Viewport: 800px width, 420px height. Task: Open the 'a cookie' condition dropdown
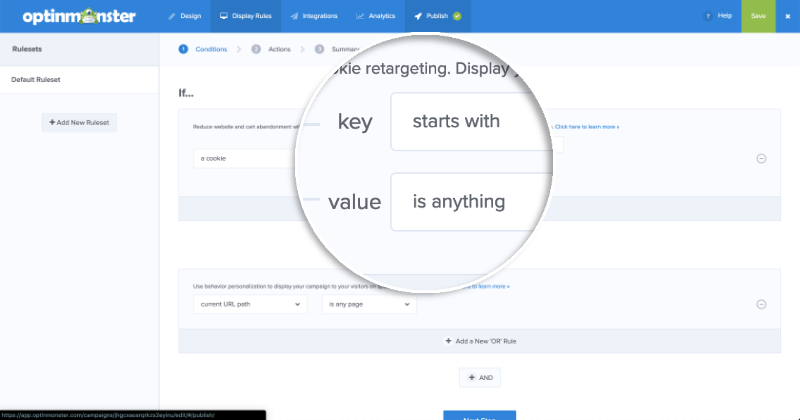click(x=244, y=159)
